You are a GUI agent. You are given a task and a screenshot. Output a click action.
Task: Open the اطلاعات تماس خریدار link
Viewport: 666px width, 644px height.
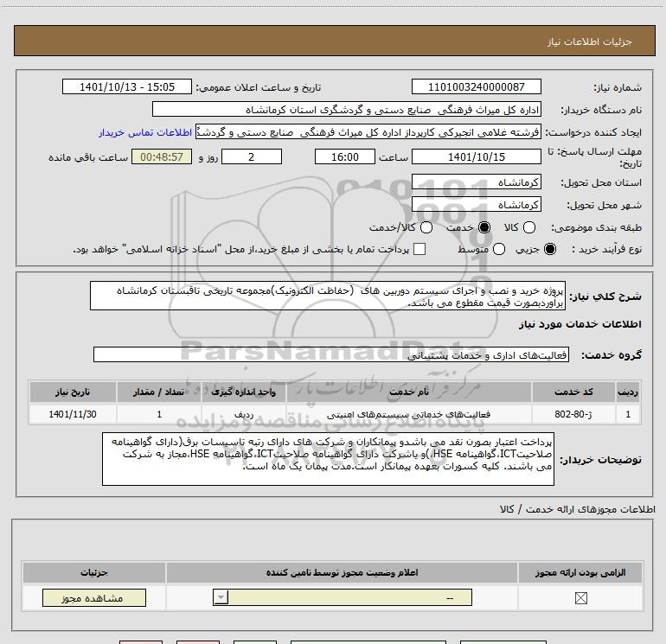point(145,132)
